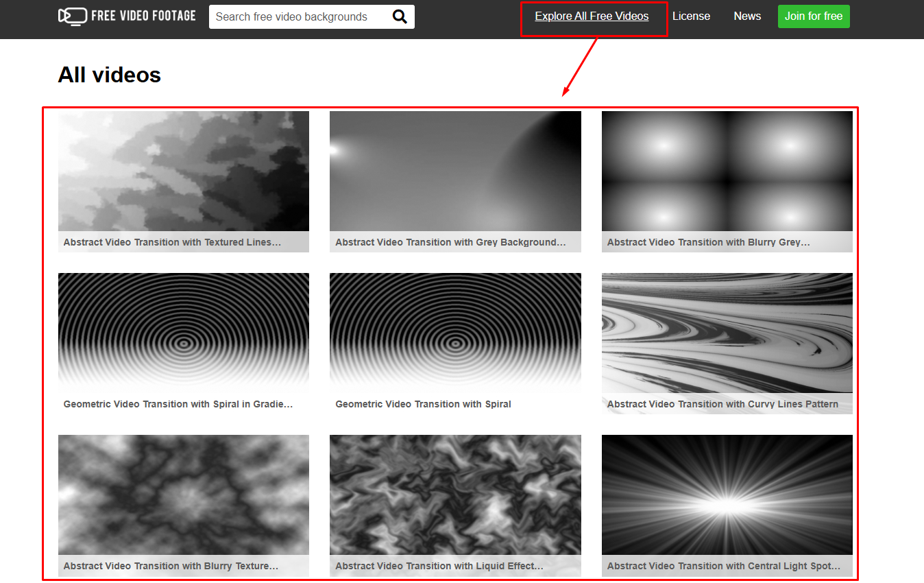This screenshot has height=583, width=924.
Task: Open Abstract Video Transition with Textured Lines thumbnail
Action: click(x=183, y=171)
